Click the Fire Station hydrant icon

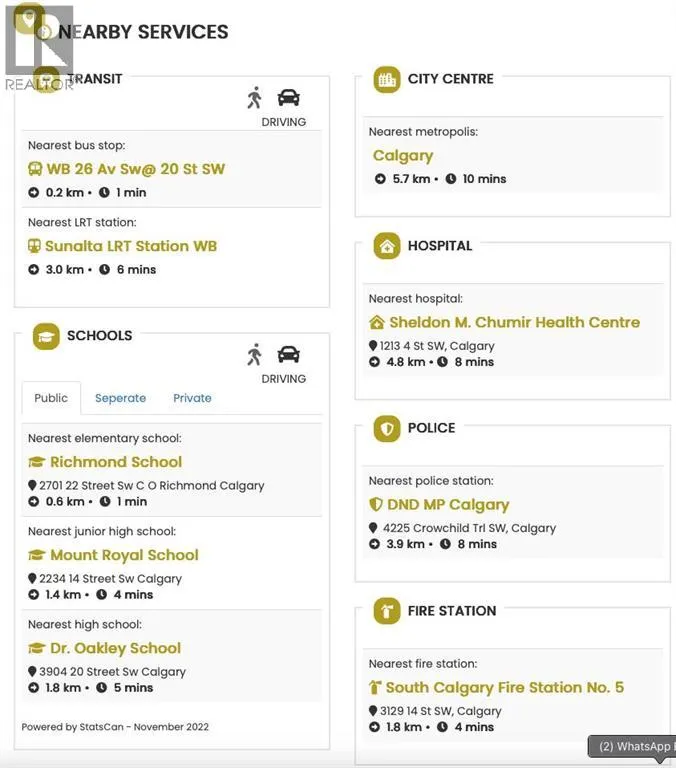point(386,611)
